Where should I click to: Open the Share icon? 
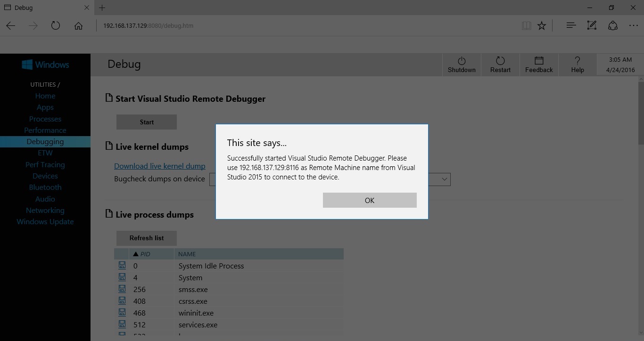[612, 25]
